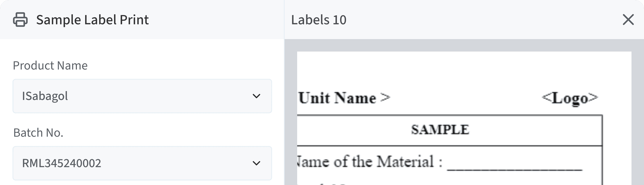Select batch RML345240002 in the Batch No. field
The height and width of the screenshot is (185, 644).
[100, 163]
